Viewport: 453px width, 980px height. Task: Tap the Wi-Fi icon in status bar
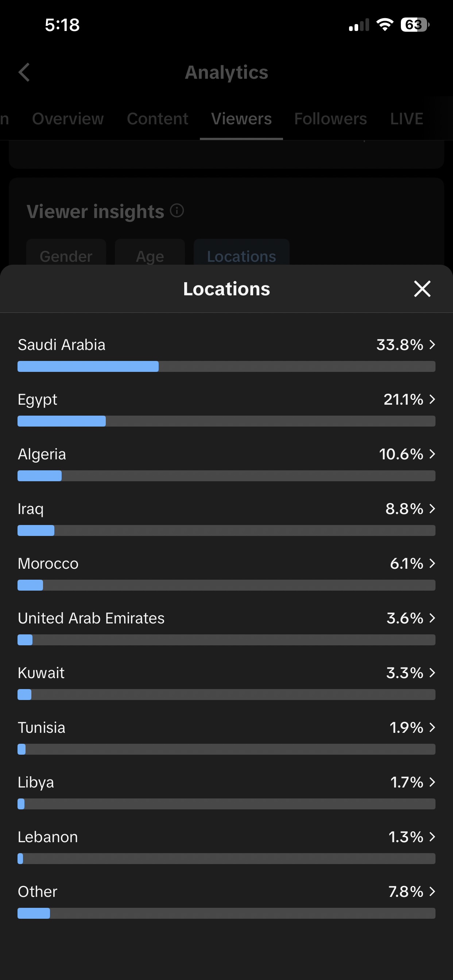(x=384, y=25)
